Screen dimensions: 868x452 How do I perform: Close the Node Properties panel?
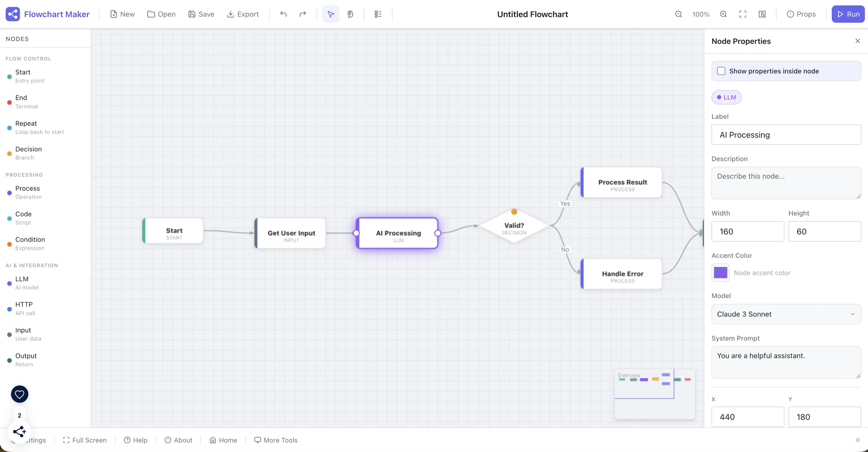click(858, 41)
